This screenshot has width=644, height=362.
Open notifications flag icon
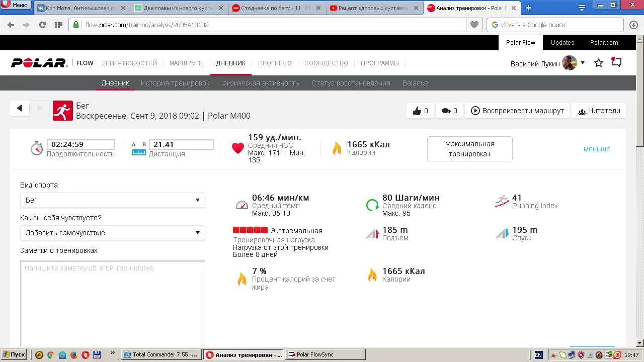click(616, 63)
